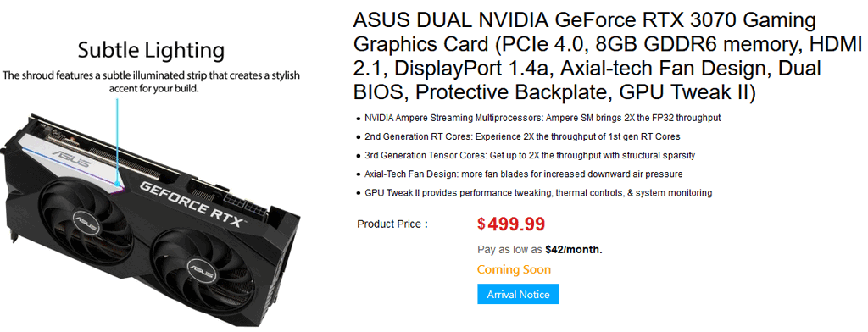Click the Coming Soon status label
The height and width of the screenshot is (332, 868).
click(514, 269)
